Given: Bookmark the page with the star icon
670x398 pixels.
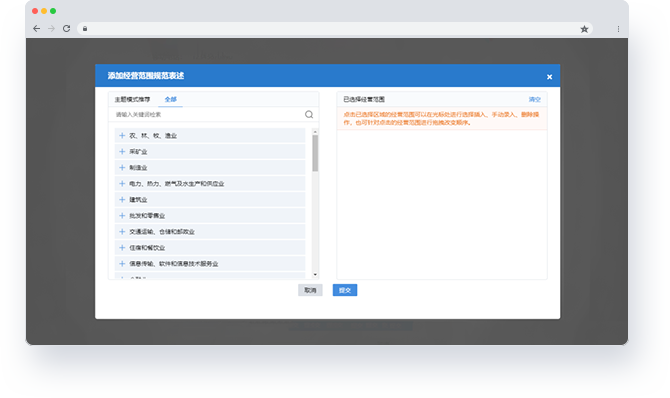Looking at the screenshot, I should 584,29.
